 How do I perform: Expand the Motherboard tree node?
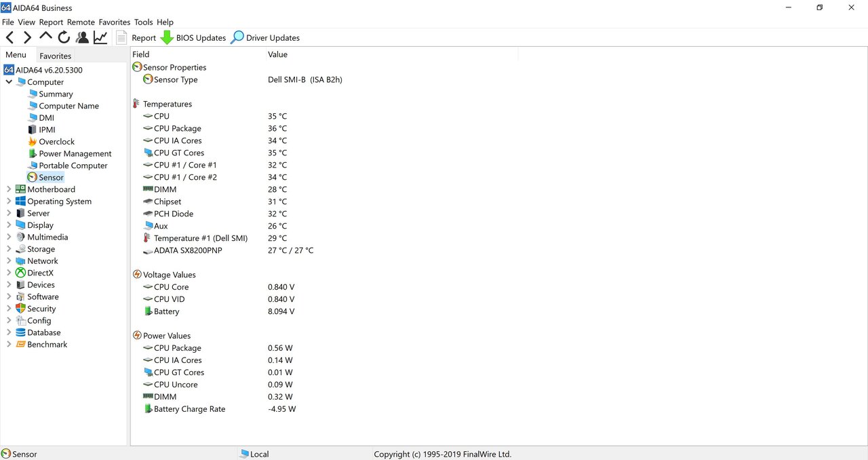pyautogui.click(x=9, y=189)
